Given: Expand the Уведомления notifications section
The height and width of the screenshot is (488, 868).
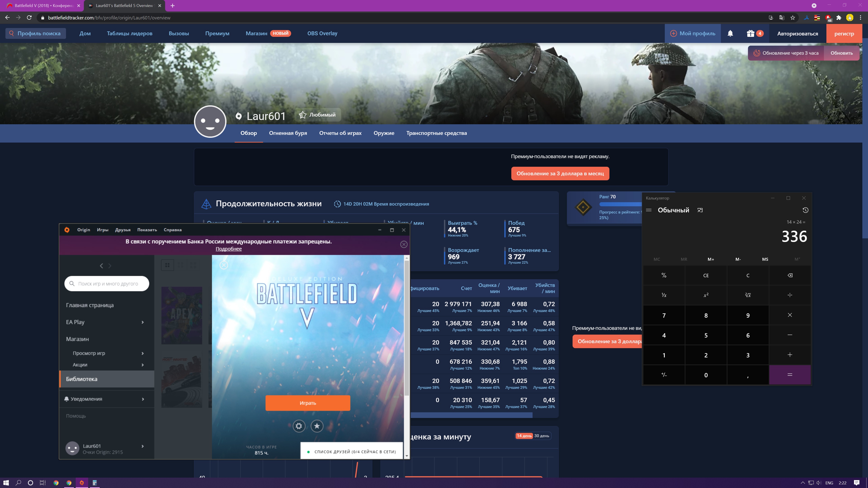Looking at the screenshot, I should click(x=143, y=399).
